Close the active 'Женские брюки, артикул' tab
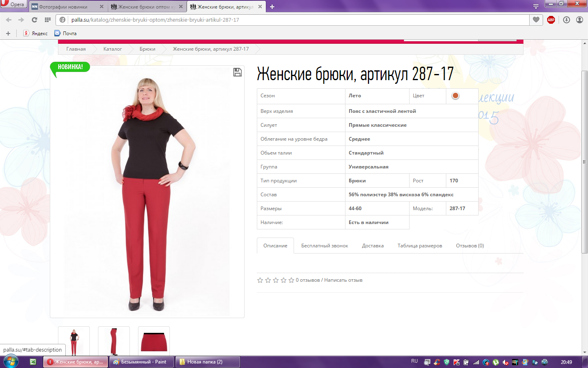This screenshot has height=368, width=588. pyautogui.click(x=260, y=7)
